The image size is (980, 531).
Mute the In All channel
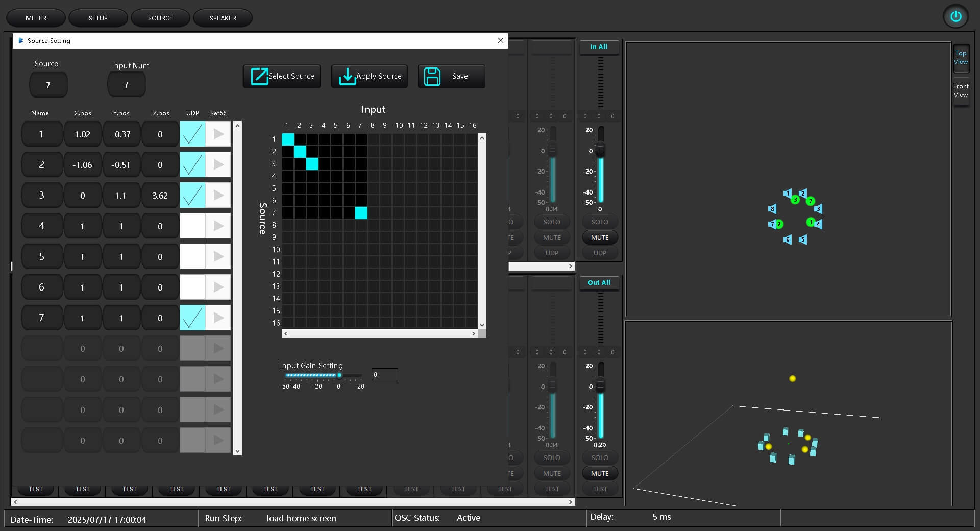click(599, 237)
